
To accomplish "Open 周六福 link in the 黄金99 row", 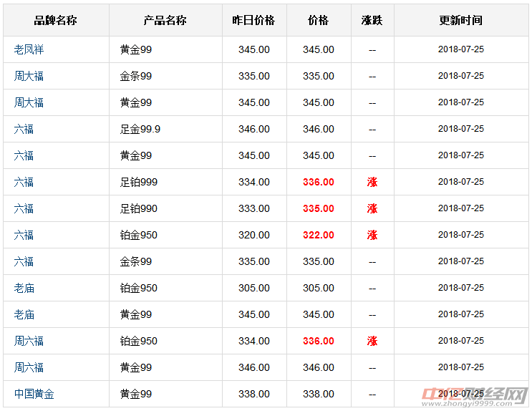I will tap(29, 367).
